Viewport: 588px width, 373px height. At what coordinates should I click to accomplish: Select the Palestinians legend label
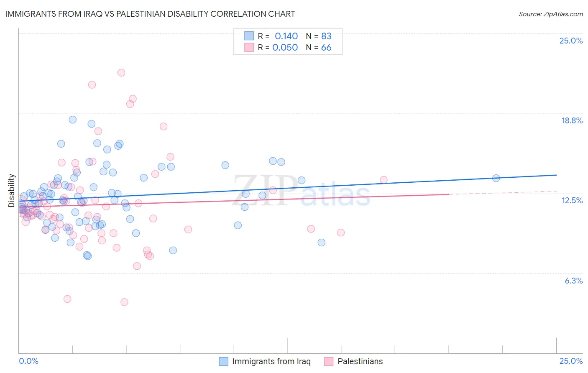point(360,361)
